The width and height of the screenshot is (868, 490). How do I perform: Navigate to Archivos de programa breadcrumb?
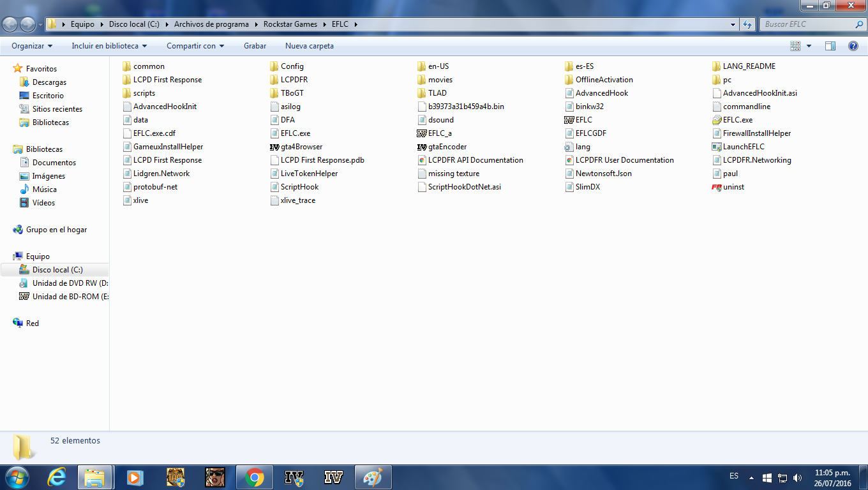coord(211,24)
